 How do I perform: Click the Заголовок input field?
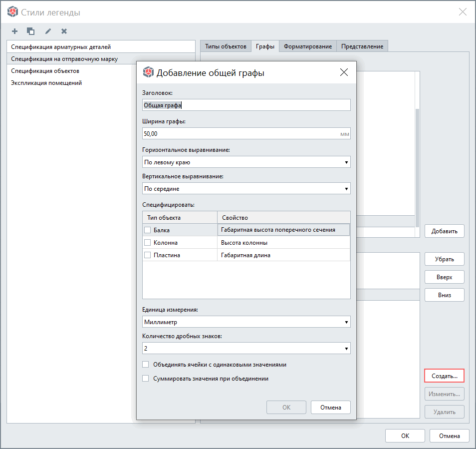click(x=246, y=105)
